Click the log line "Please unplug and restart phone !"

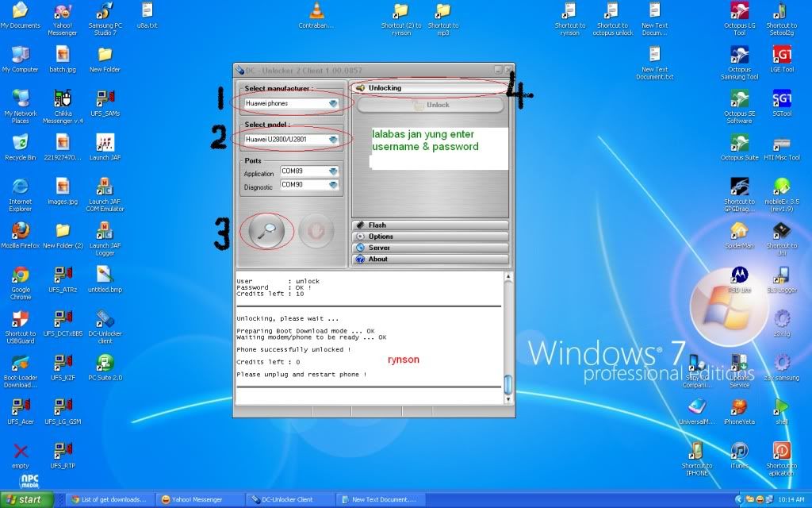coord(301,375)
